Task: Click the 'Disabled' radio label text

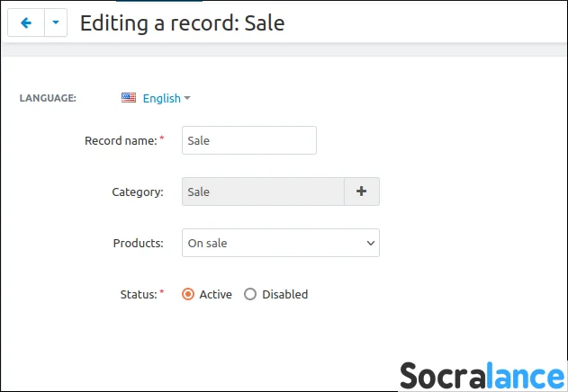Action: pyautogui.click(x=284, y=294)
